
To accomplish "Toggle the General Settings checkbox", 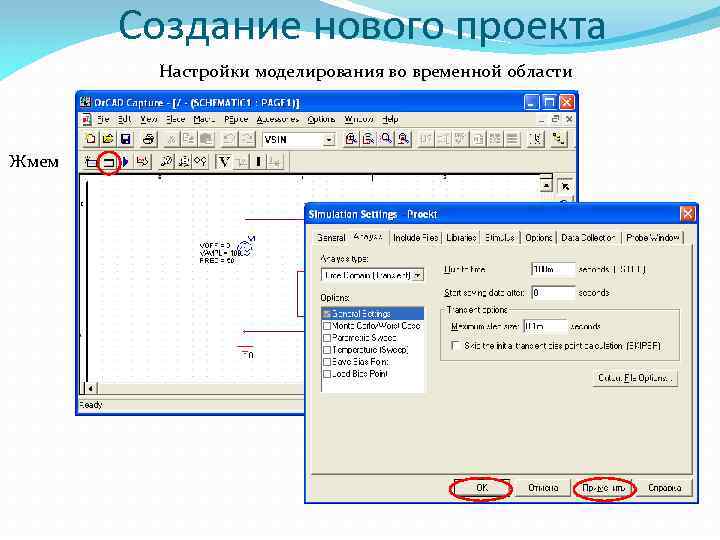I will (327, 314).
